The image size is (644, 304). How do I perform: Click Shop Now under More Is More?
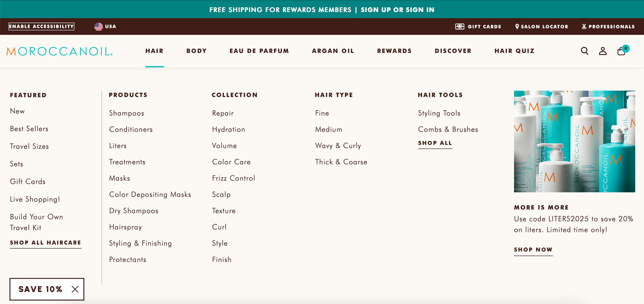click(533, 250)
